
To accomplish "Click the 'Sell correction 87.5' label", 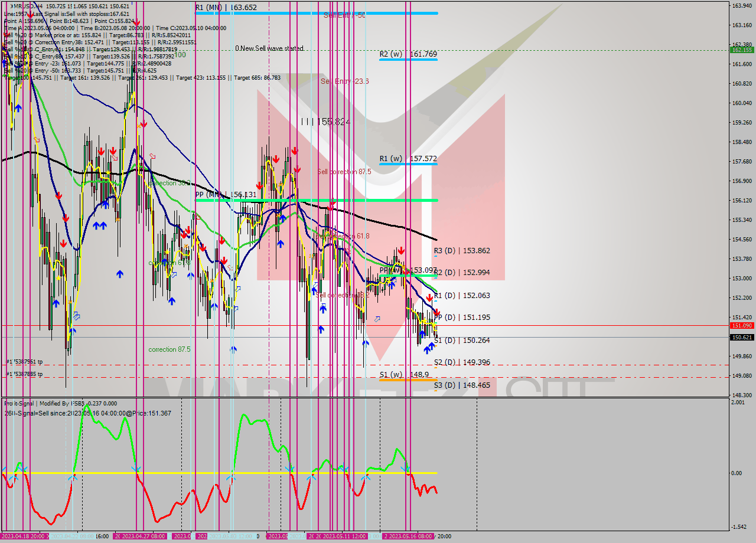I will (344, 172).
